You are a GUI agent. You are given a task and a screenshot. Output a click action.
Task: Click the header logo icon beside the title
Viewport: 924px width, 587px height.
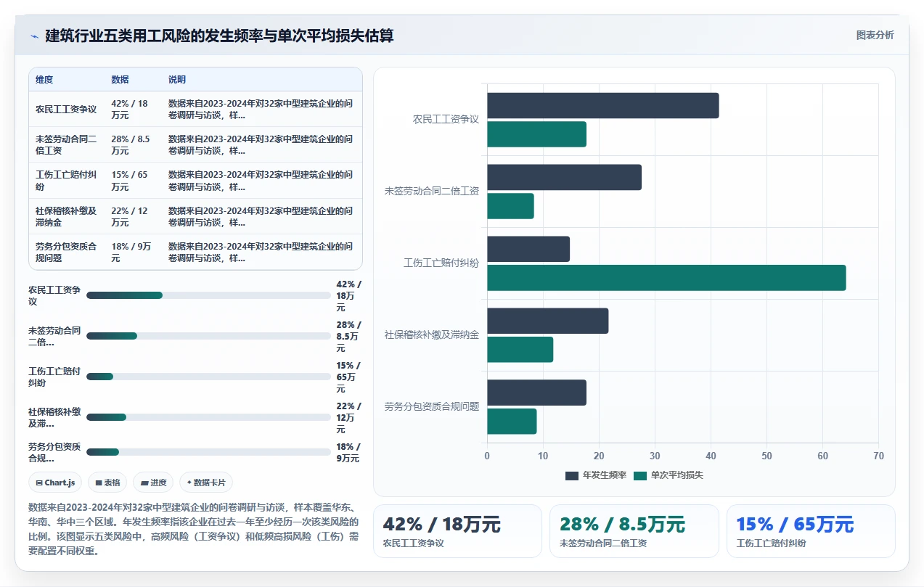(x=34, y=36)
